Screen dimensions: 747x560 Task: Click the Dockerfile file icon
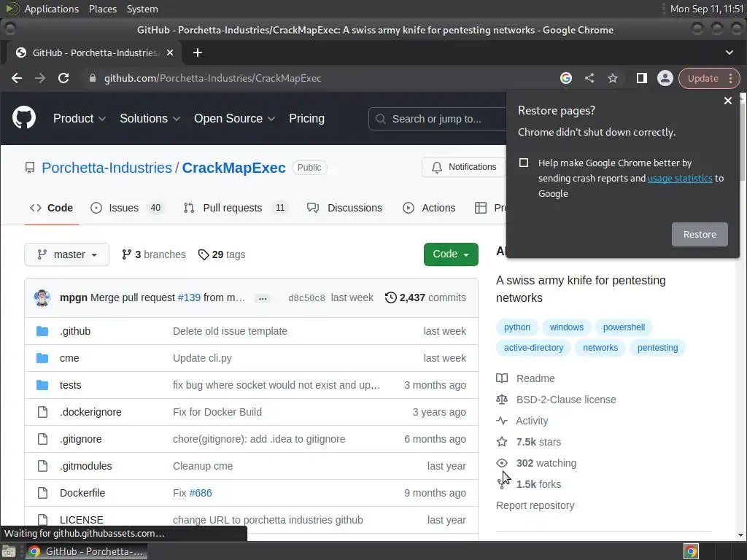point(42,493)
